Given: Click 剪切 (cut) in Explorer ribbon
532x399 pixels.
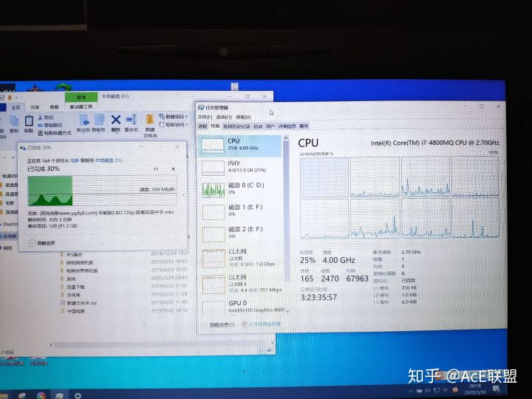Looking at the screenshot, I should pyautogui.click(x=46, y=117).
